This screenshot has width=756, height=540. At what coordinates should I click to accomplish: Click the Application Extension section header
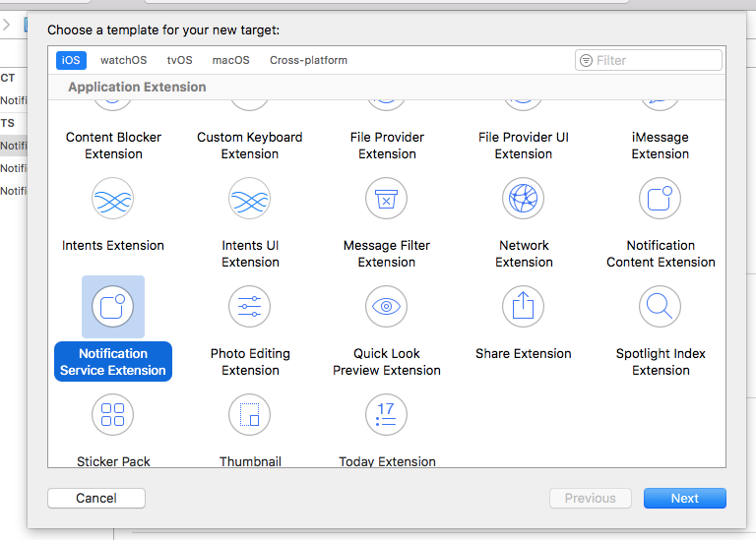point(137,87)
